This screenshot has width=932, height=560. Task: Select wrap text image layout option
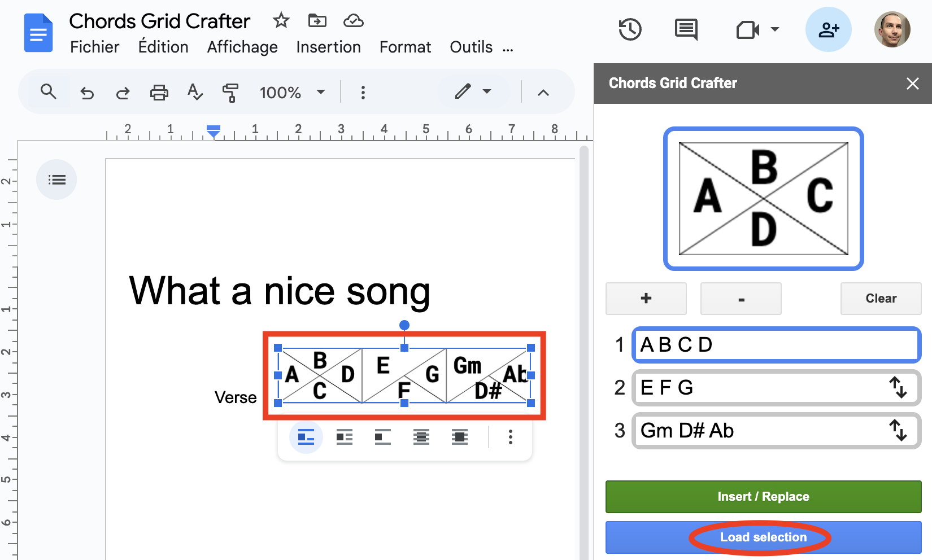[344, 437]
